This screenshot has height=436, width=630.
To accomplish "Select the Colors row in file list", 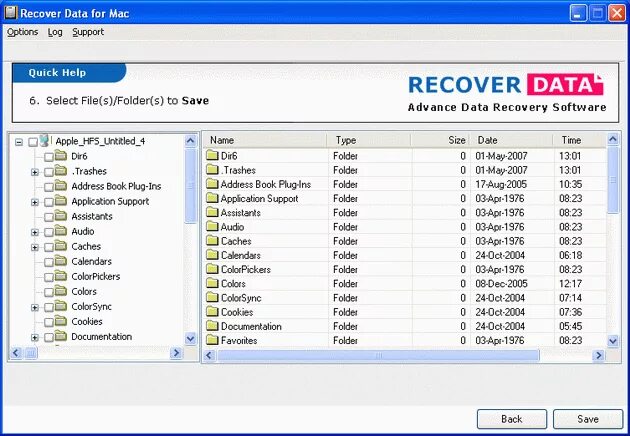I will (405, 283).
